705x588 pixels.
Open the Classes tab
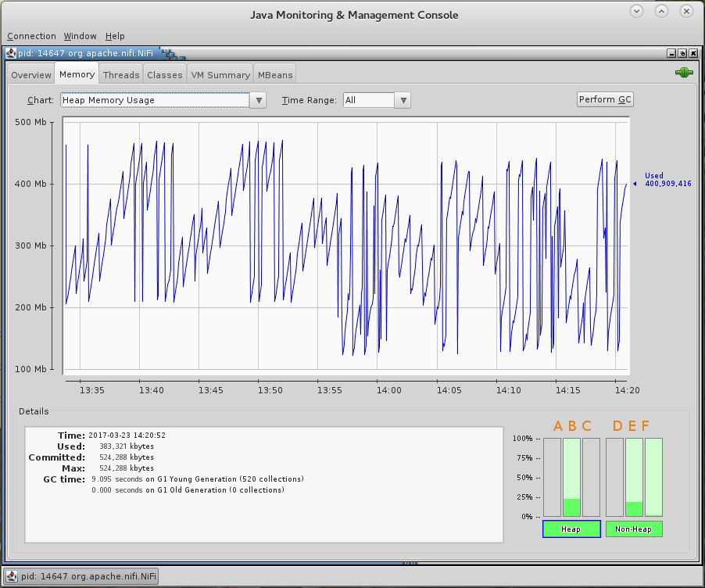click(x=165, y=75)
